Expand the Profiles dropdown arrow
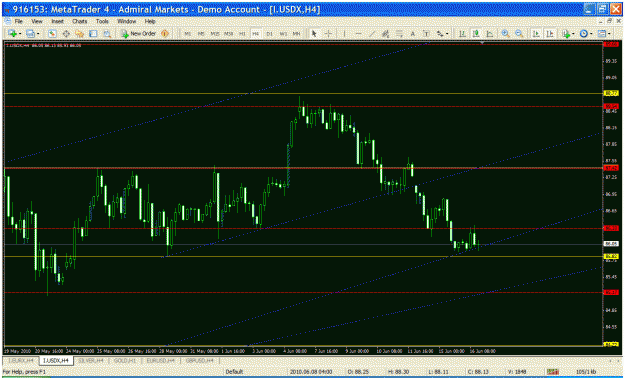 pos(38,34)
